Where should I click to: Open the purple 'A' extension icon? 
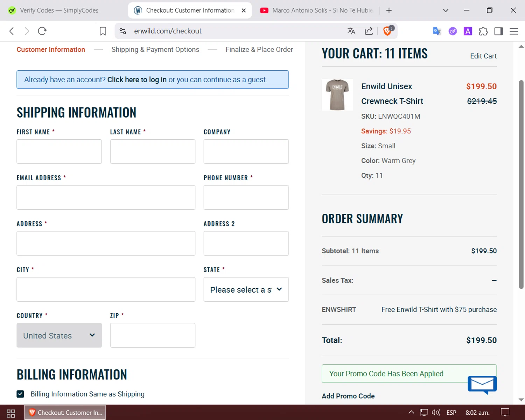coord(468,31)
